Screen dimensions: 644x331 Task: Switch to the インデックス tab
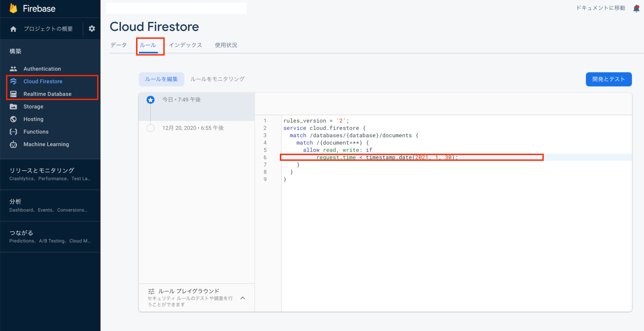[x=186, y=45]
